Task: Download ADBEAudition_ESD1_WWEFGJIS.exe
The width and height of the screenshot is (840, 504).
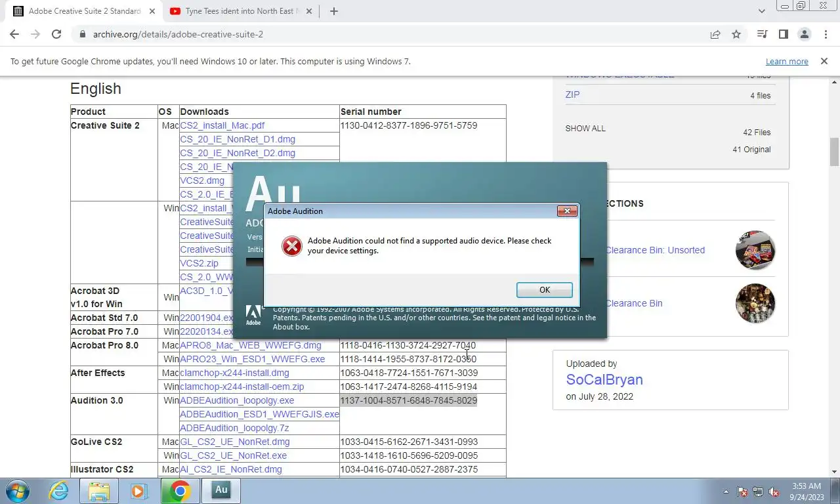Action: point(259,414)
